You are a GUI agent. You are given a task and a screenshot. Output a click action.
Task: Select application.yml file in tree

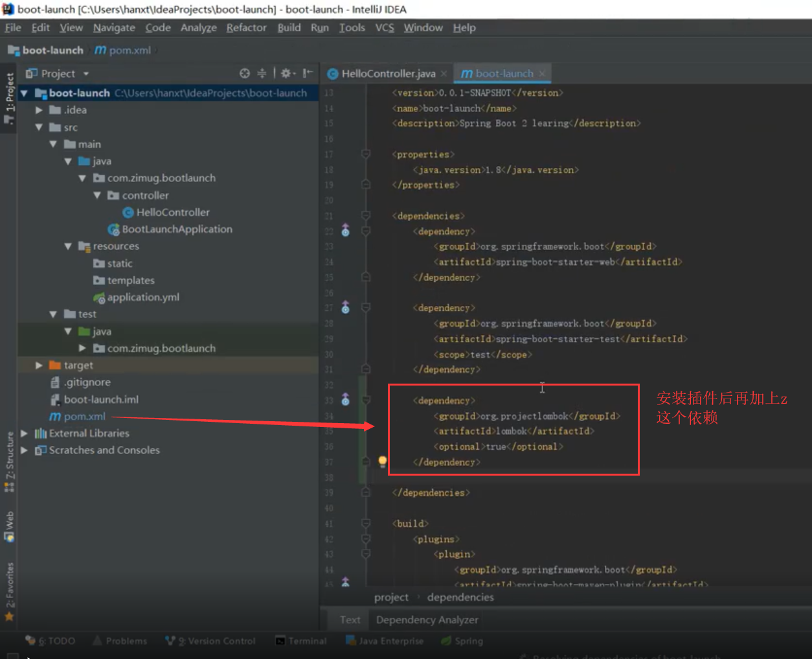coord(136,297)
